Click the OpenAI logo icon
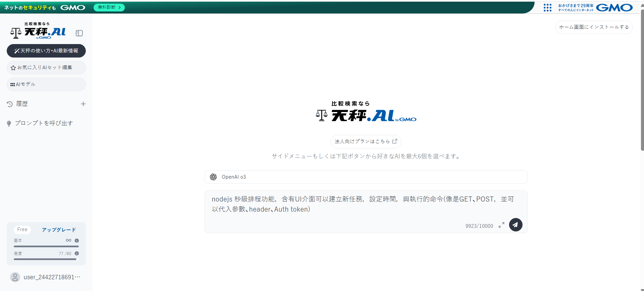644x291 pixels. tap(213, 177)
